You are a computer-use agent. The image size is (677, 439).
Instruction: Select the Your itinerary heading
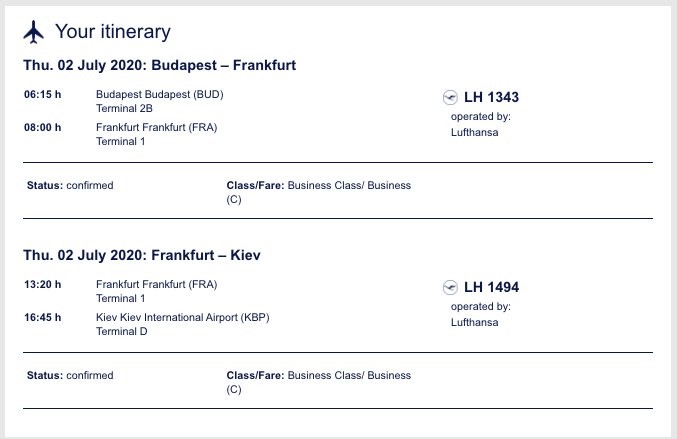(x=113, y=32)
